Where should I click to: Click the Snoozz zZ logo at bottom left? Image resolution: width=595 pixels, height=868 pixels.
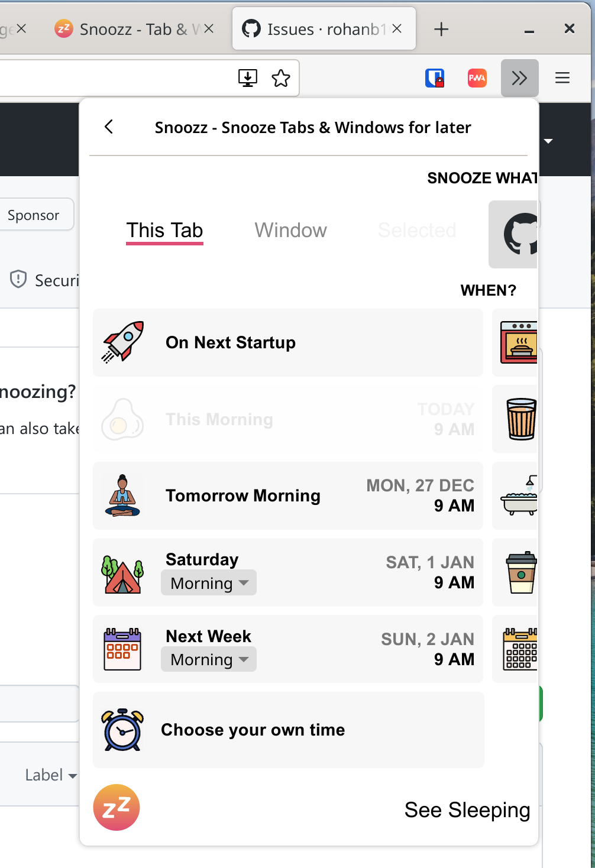tap(116, 807)
